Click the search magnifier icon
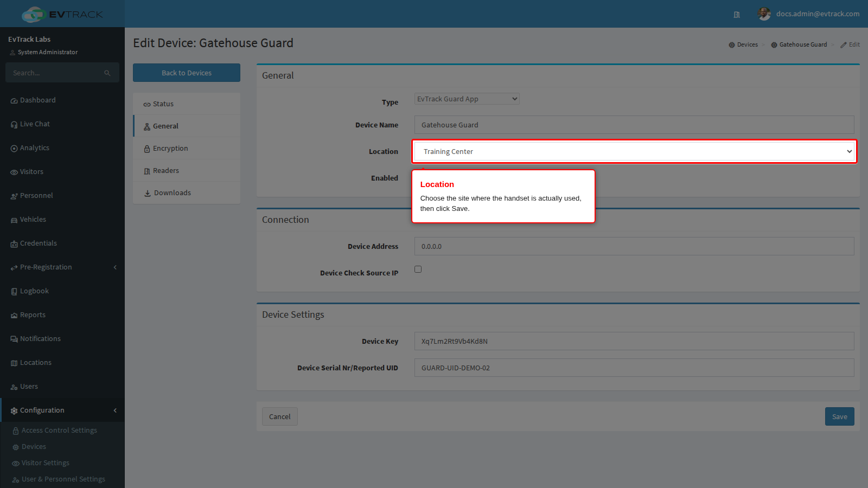 click(x=107, y=73)
